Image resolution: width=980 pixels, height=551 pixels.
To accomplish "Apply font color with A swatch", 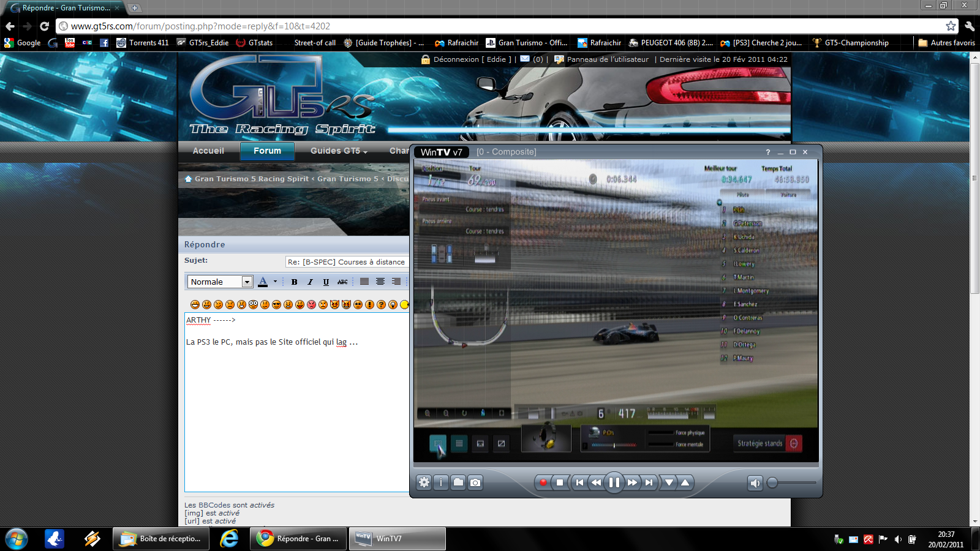I will click(263, 282).
